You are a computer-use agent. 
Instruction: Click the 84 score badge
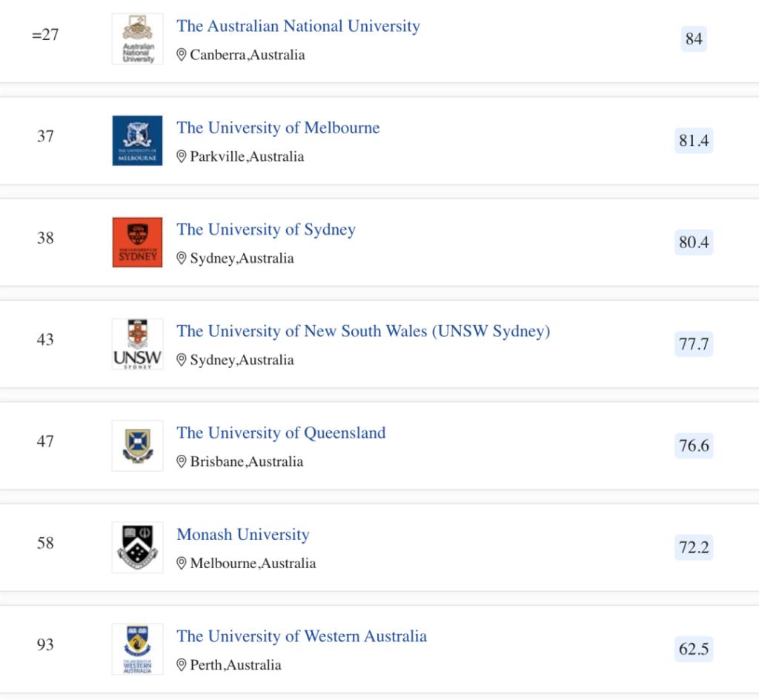694,39
